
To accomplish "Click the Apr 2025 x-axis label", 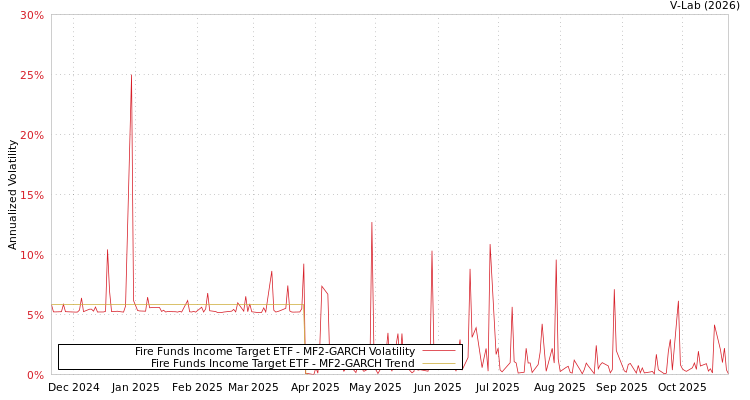I will pyautogui.click(x=315, y=388).
